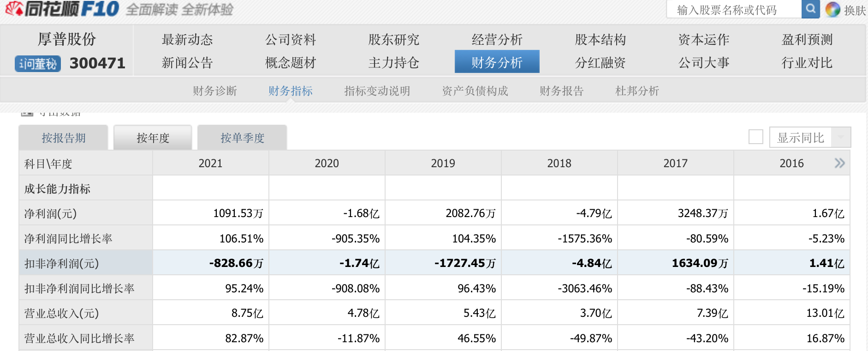The width and height of the screenshot is (868, 351).
Task: Click the 同花顺 F10 logo
Action: pos(62,9)
